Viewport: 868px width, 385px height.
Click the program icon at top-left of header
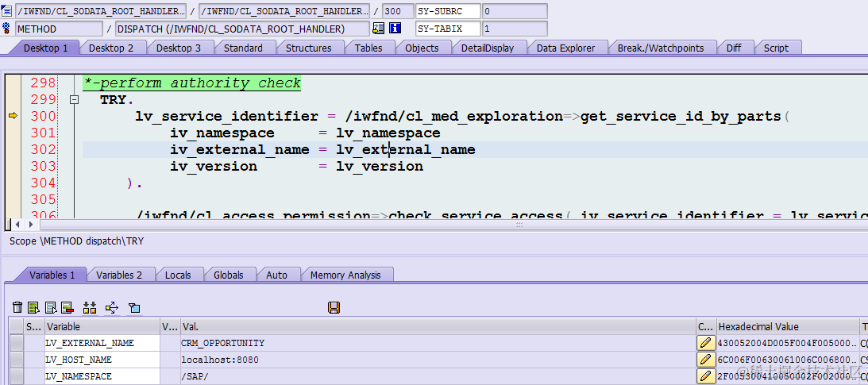pyautogui.click(x=7, y=10)
